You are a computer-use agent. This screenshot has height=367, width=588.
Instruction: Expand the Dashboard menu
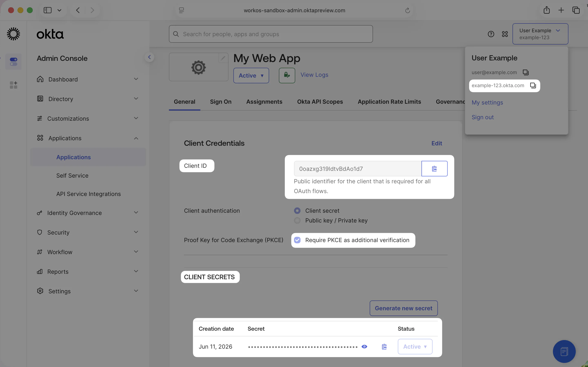[x=136, y=79]
